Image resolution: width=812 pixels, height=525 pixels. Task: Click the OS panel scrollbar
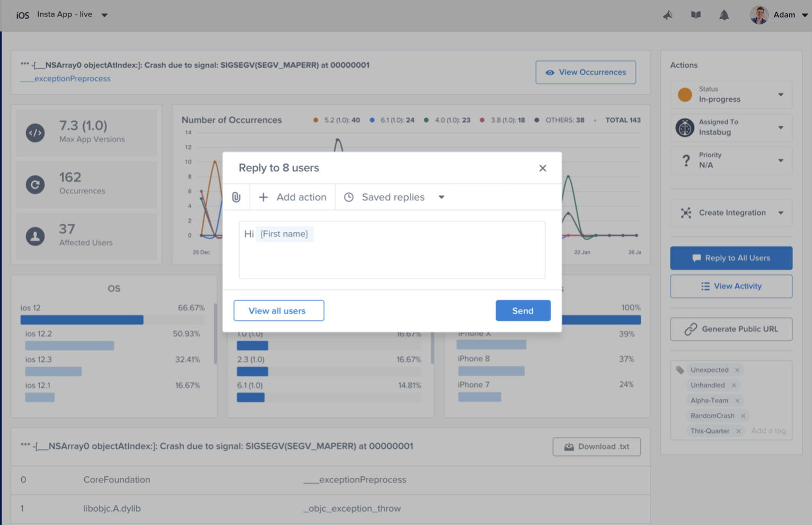pyautogui.click(x=215, y=334)
